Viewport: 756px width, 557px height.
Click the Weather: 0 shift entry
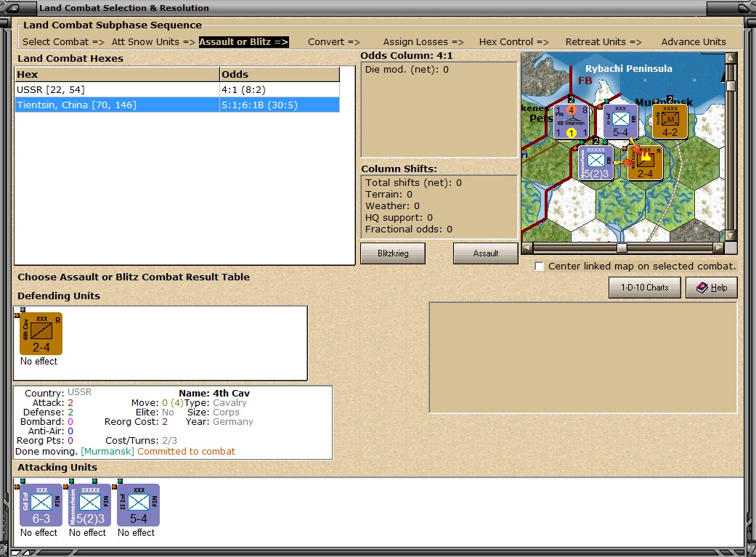click(x=392, y=206)
